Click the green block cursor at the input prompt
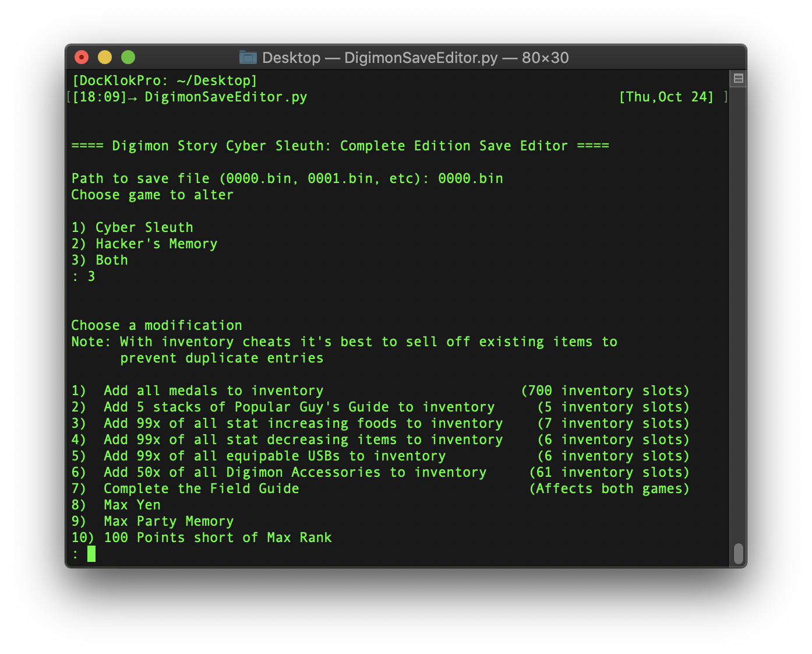812x654 pixels. point(91,554)
